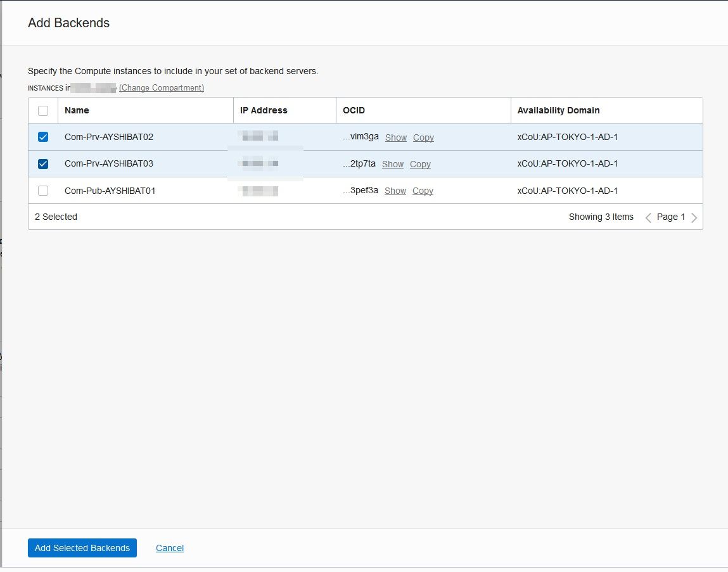Uncheck the Com-Prv-AYSHIBAT03 instance checkbox
This screenshot has height=572, width=728.
[x=43, y=164]
